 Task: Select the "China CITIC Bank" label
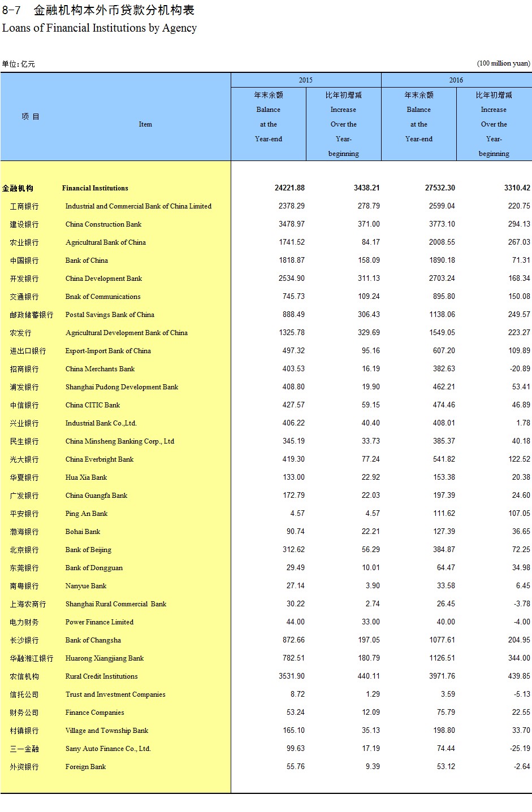point(93,405)
